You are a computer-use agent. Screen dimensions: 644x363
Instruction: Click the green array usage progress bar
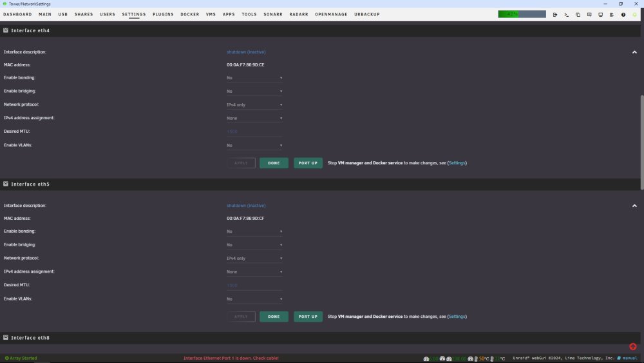coord(522,14)
